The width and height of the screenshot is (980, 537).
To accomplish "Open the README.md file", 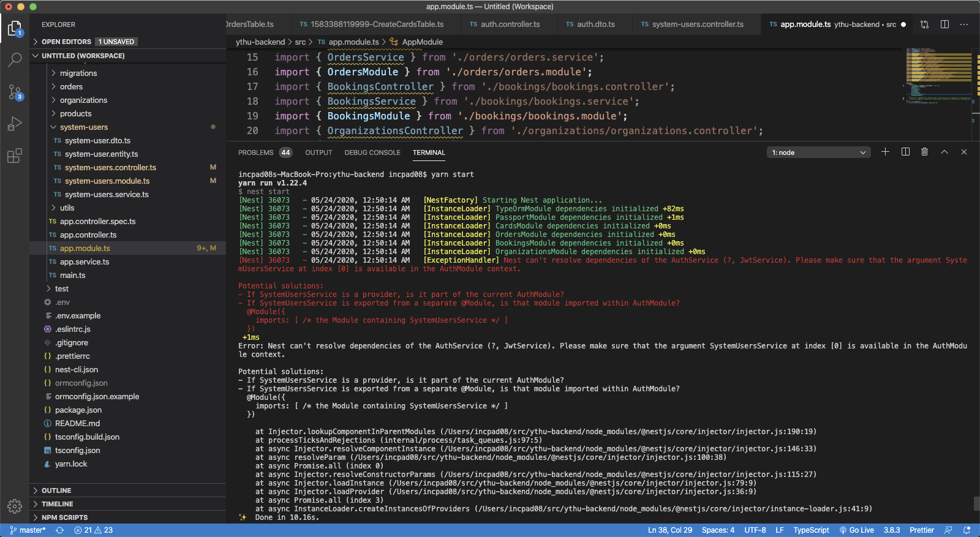I will (x=128, y=424).
